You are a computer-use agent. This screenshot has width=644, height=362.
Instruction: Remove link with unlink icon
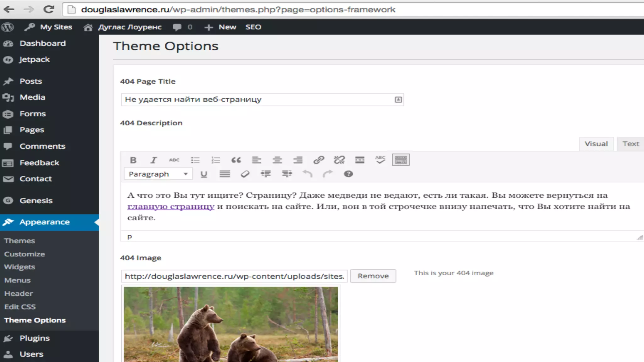click(339, 160)
